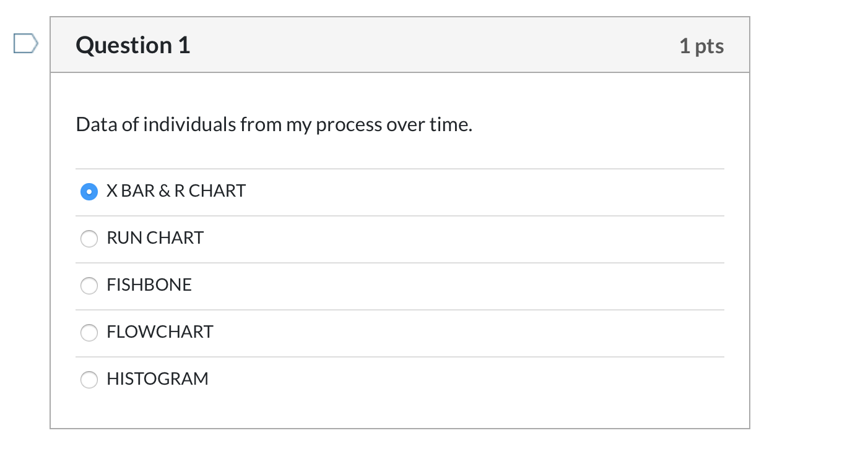The height and width of the screenshot is (454, 868).
Task: Select the X BAR & R CHART radio button
Action: (89, 192)
